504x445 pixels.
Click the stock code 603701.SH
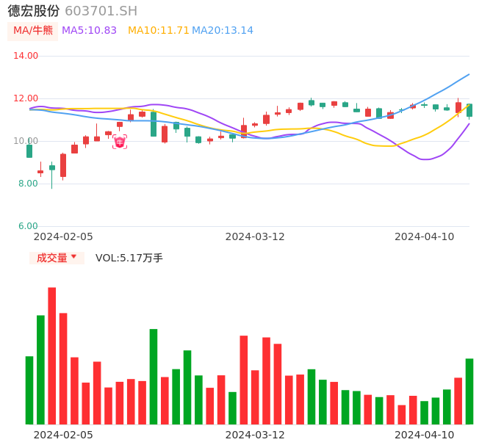[101, 11]
